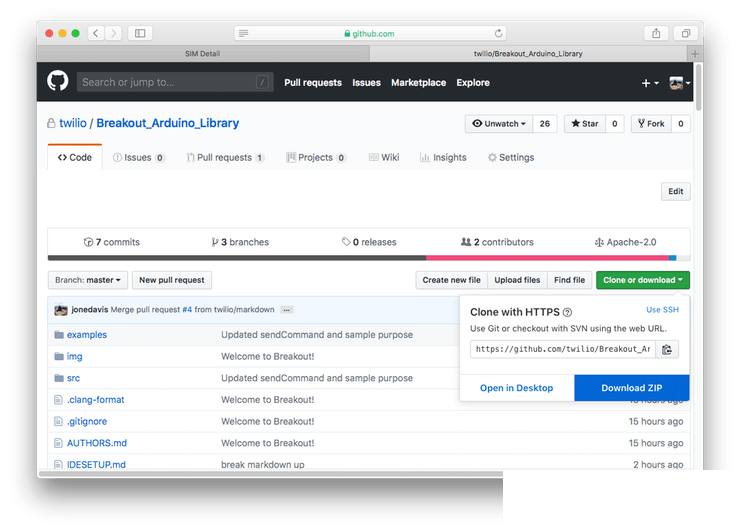Click Create new file
Image resolution: width=740 pixels, height=531 pixels.
pos(452,280)
